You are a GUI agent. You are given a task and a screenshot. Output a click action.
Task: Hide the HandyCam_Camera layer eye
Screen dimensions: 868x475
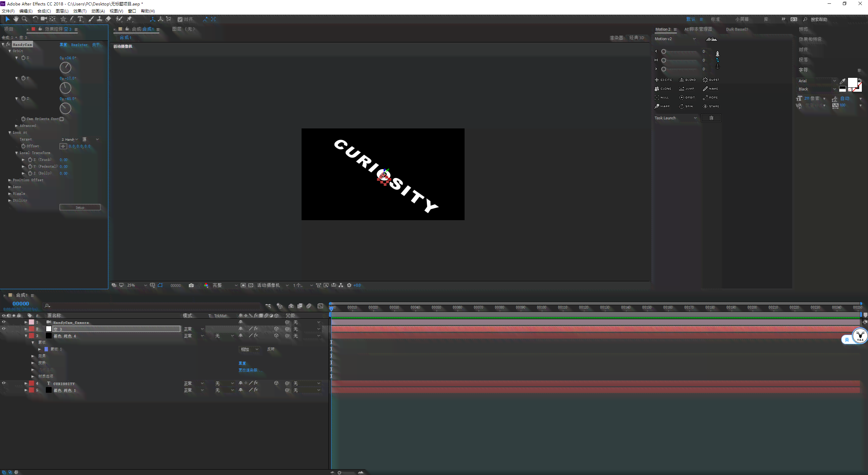(4, 322)
